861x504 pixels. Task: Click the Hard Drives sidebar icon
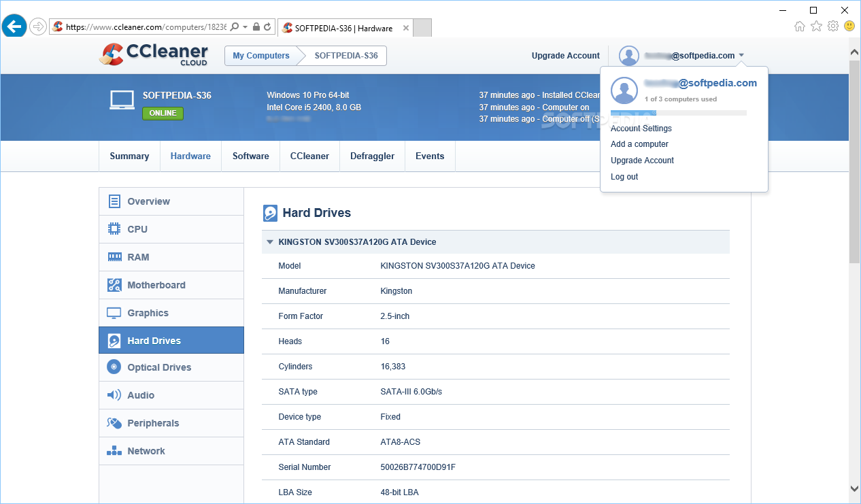pos(114,341)
